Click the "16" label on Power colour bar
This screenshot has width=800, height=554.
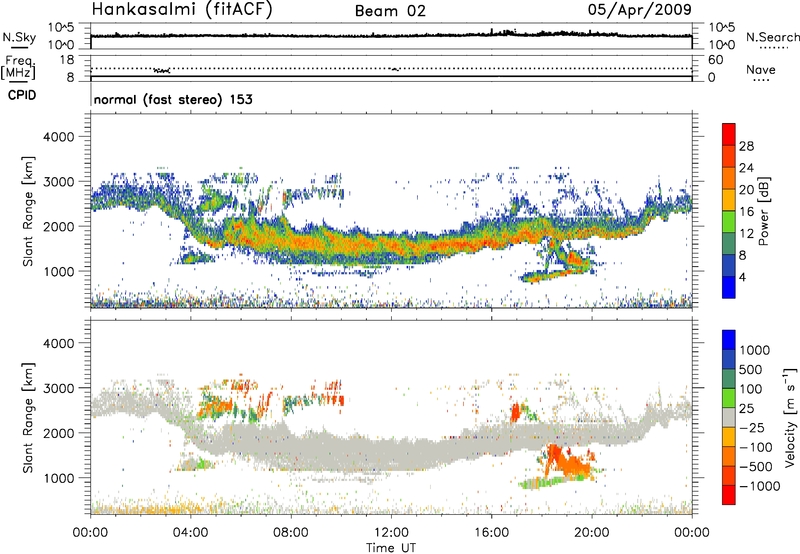pos(746,212)
